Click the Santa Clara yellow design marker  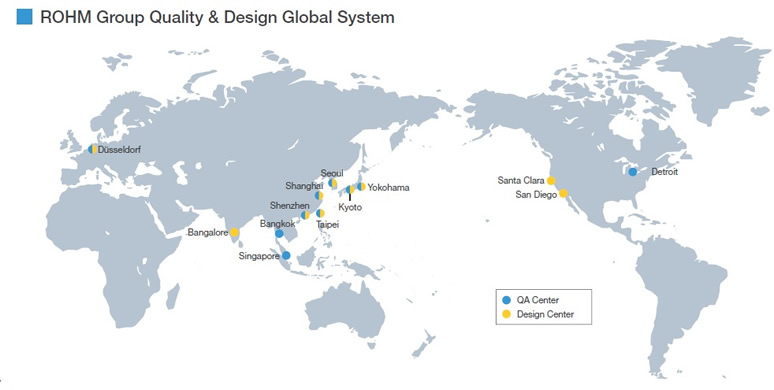tap(551, 181)
